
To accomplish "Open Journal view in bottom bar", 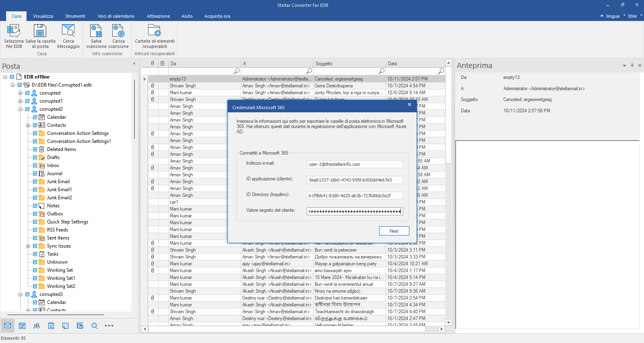I will [80, 326].
